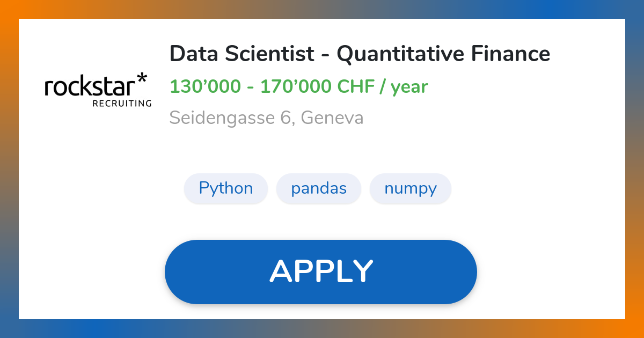Click center of the APPLY label text
This screenshot has width=644, height=338.
(321, 271)
